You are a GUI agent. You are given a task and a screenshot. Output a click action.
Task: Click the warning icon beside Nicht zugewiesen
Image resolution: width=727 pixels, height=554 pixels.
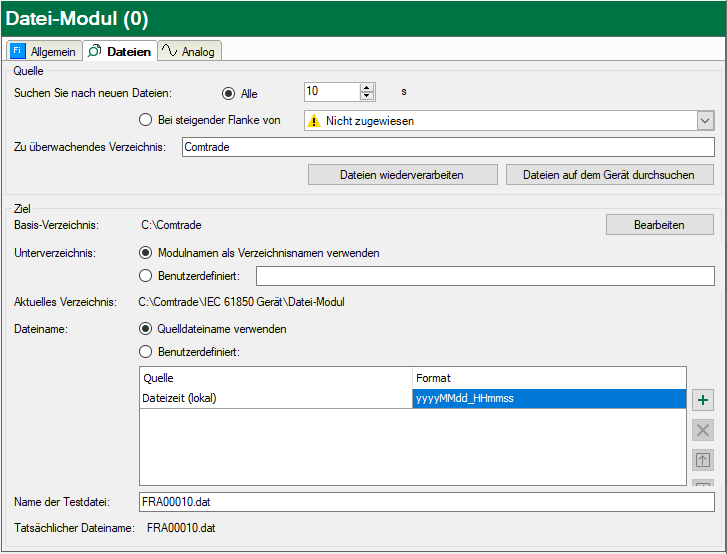click(314, 121)
